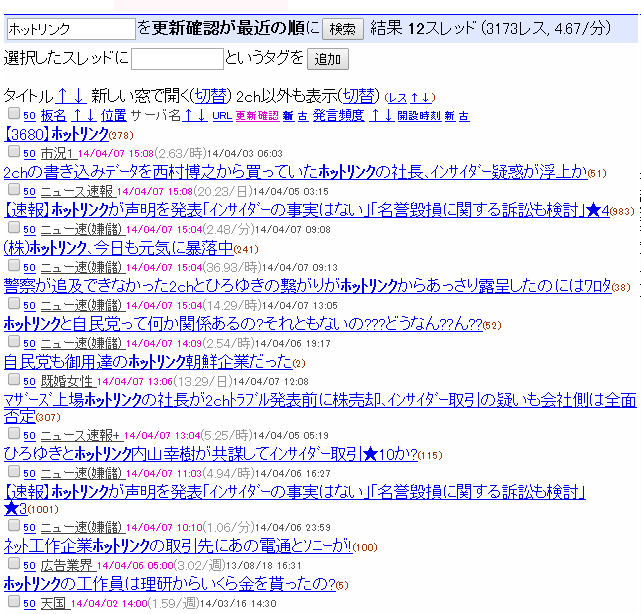Open thread ホットリンクの工作員は理研からいくら金を貰ったの
Viewport: 641px width, 614px height.
click(170, 584)
